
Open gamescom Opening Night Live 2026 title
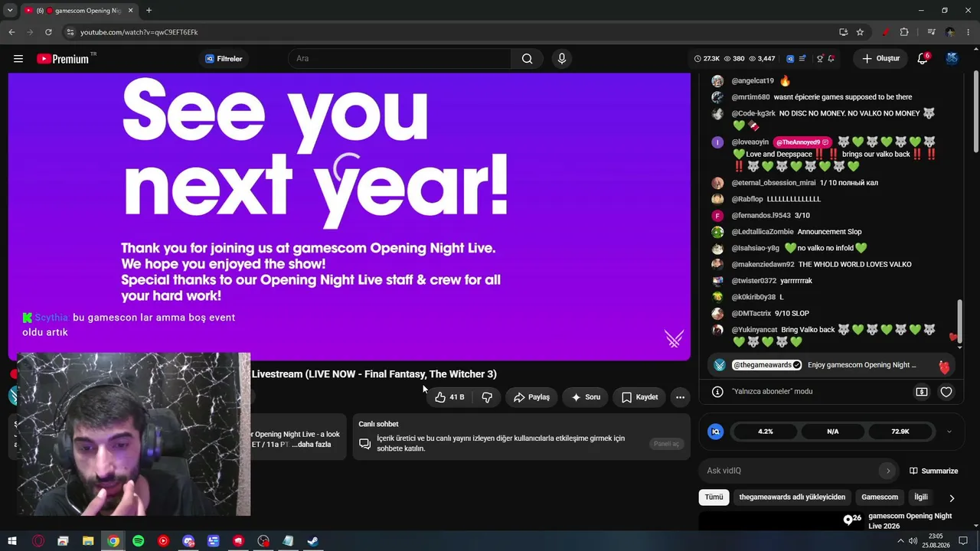(x=910, y=521)
